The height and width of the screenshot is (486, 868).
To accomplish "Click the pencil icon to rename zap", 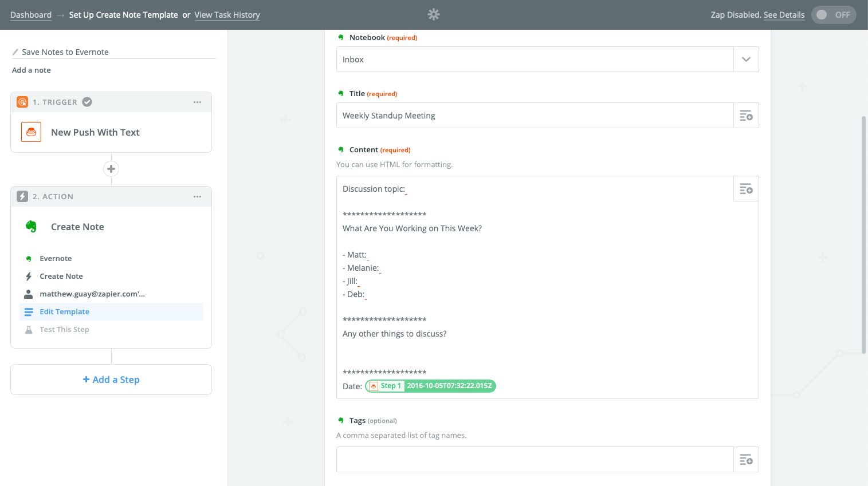I will tap(15, 52).
